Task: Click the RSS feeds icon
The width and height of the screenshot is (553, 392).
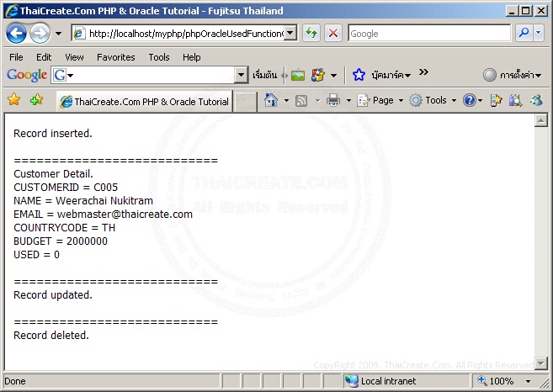Action: pyautogui.click(x=301, y=101)
